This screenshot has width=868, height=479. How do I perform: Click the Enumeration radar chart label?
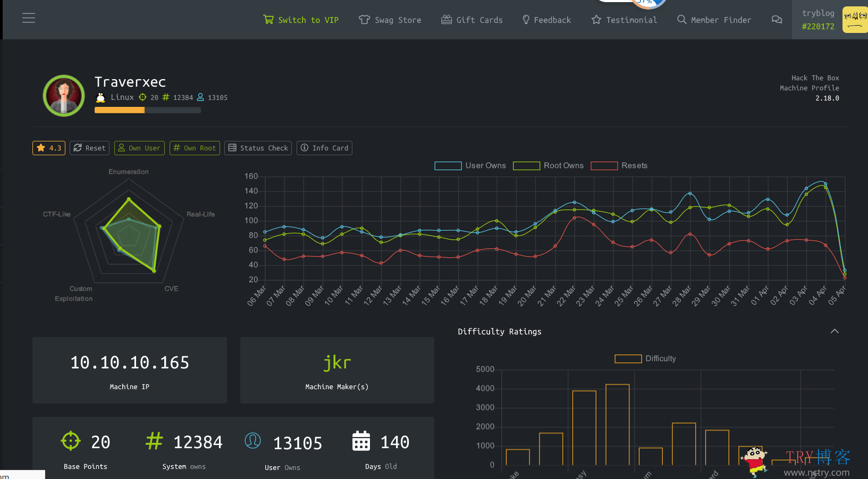129,172
